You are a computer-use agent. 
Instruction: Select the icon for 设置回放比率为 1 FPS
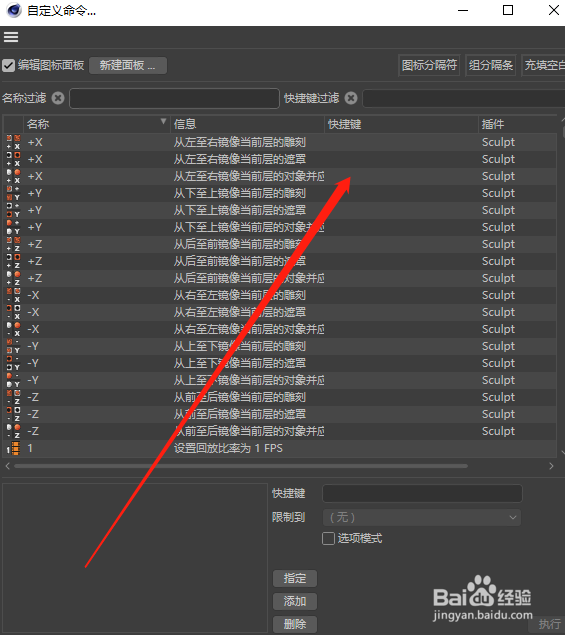click(13, 448)
